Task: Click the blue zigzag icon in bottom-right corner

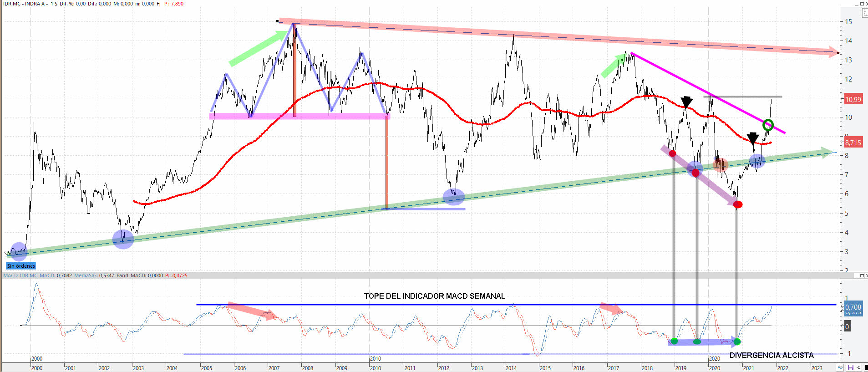Action: [840, 367]
